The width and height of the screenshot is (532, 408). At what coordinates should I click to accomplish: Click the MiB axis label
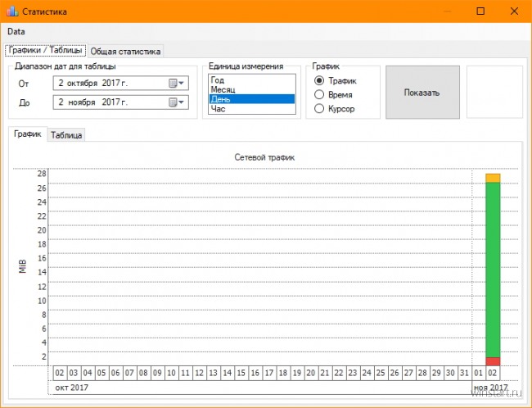click(22, 267)
